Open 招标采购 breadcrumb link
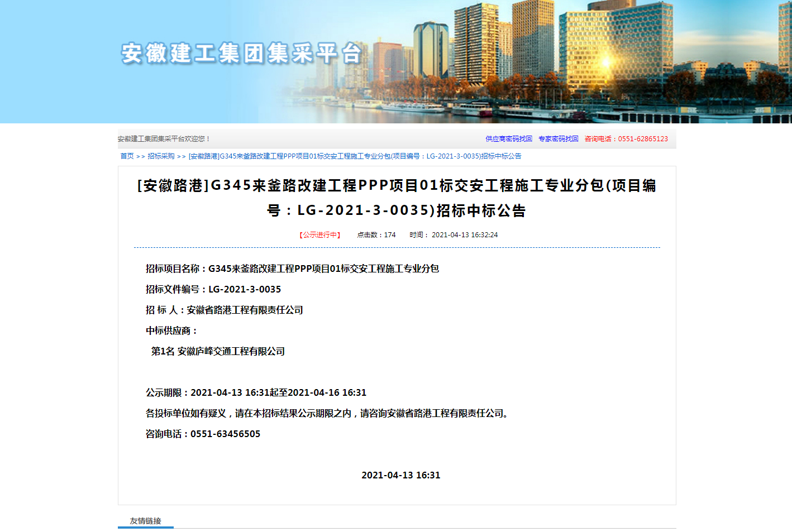This screenshot has width=792, height=532. [x=161, y=156]
